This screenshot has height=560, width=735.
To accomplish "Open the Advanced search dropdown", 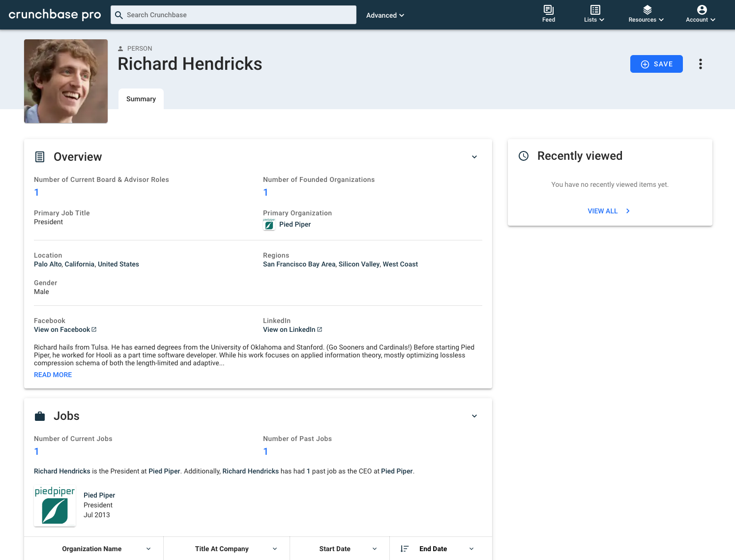I will (x=385, y=15).
